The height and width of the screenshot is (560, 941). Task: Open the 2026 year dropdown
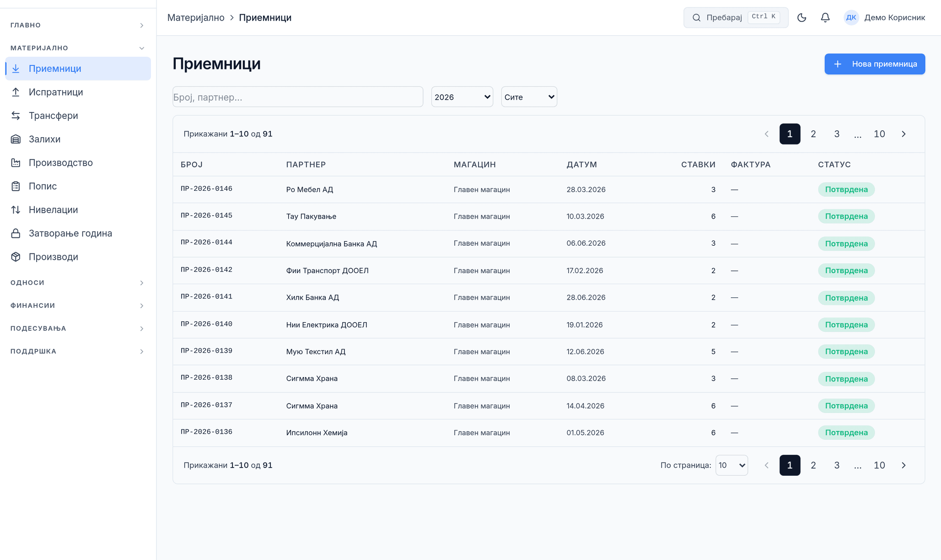click(x=462, y=97)
